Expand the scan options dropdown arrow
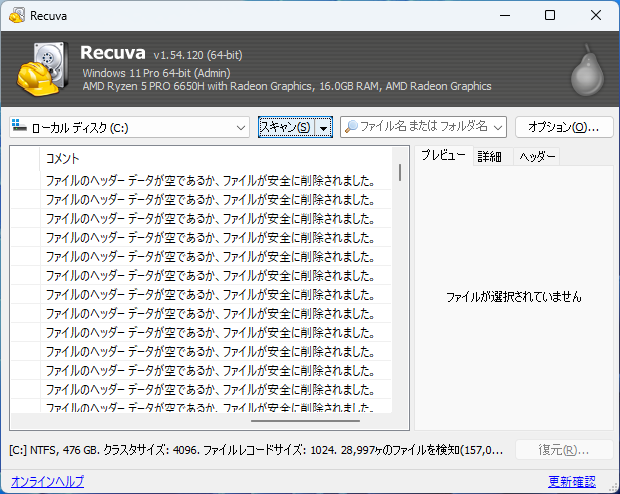620x494 pixels. pos(323,127)
